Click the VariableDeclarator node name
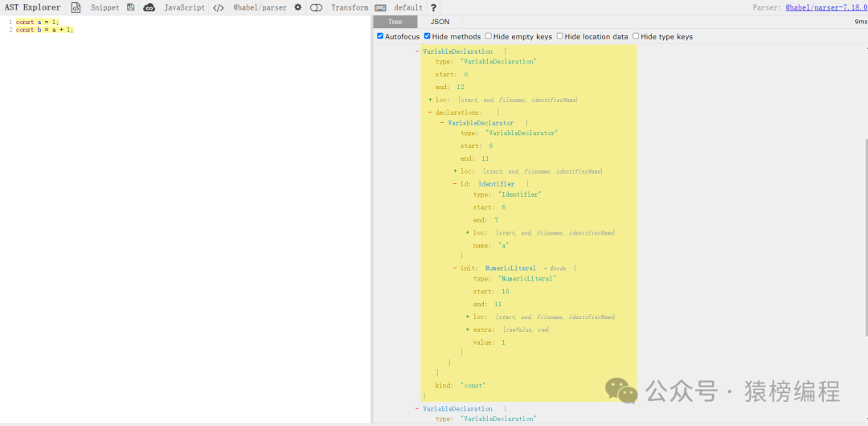This screenshot has height=426, width=868. point(481,122)
